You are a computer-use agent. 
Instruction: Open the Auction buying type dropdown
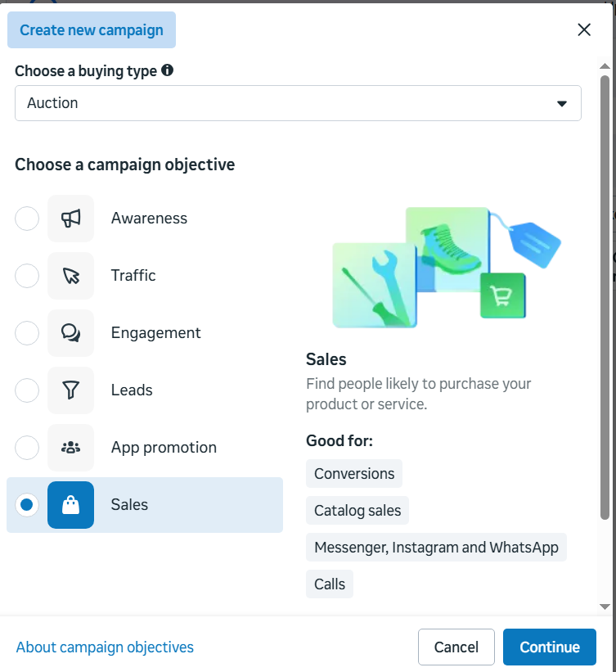pyautogui.click(x=298, y=103)
